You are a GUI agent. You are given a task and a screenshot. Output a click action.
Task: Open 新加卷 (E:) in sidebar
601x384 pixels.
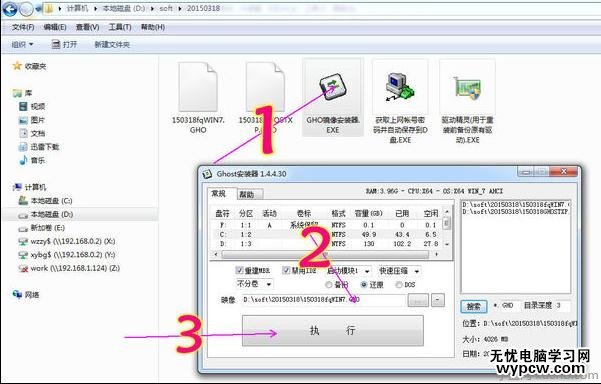(x=41, y=228)
